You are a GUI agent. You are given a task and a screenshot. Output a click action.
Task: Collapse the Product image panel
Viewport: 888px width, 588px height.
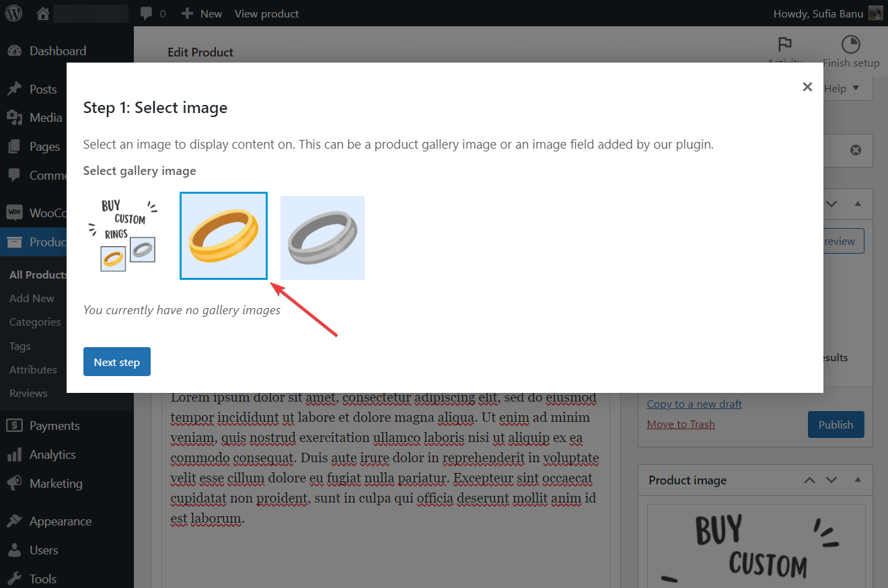tap(857, 480)
